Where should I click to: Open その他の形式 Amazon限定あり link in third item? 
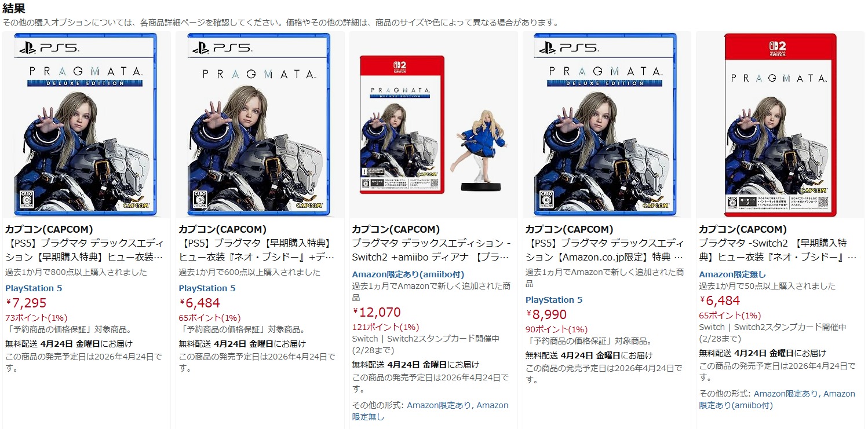pos(439,405)
